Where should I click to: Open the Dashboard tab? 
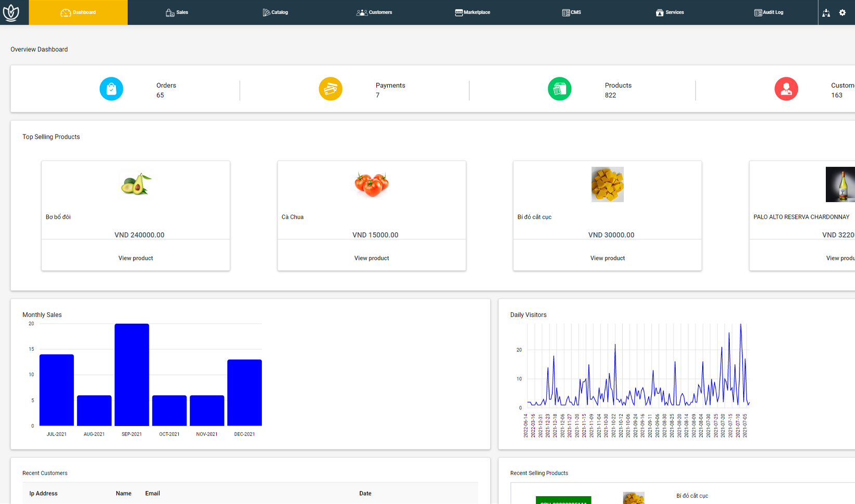point(78,12)
